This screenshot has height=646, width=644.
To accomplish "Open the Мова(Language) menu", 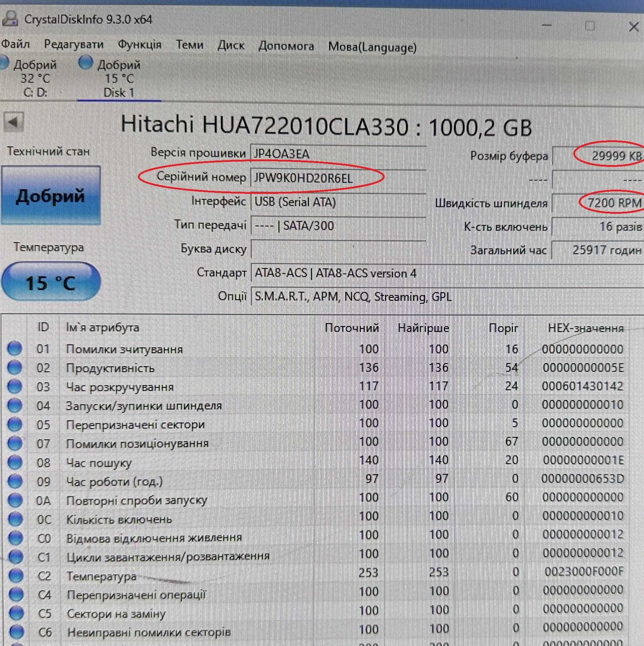I will (x=372, y=47).
